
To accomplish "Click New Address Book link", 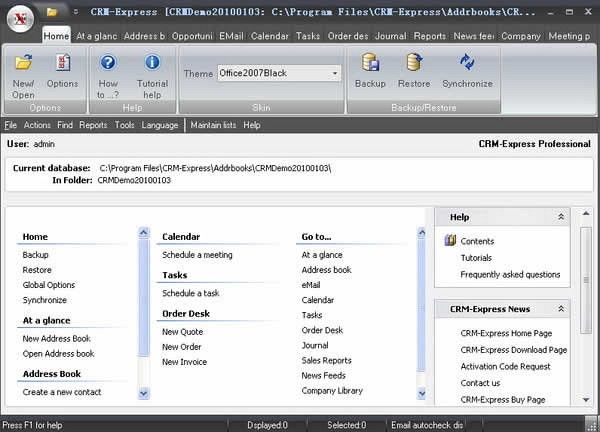I will (57, 338).
